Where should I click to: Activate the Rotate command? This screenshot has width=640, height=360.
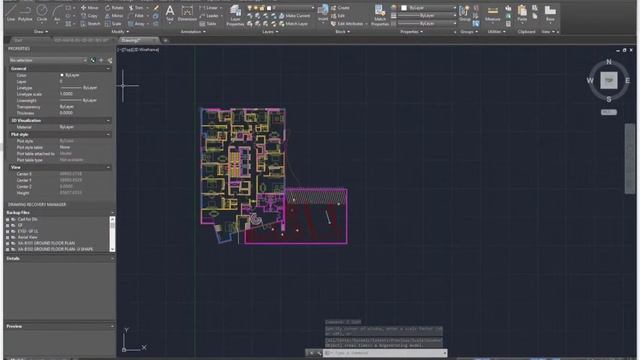114,8
